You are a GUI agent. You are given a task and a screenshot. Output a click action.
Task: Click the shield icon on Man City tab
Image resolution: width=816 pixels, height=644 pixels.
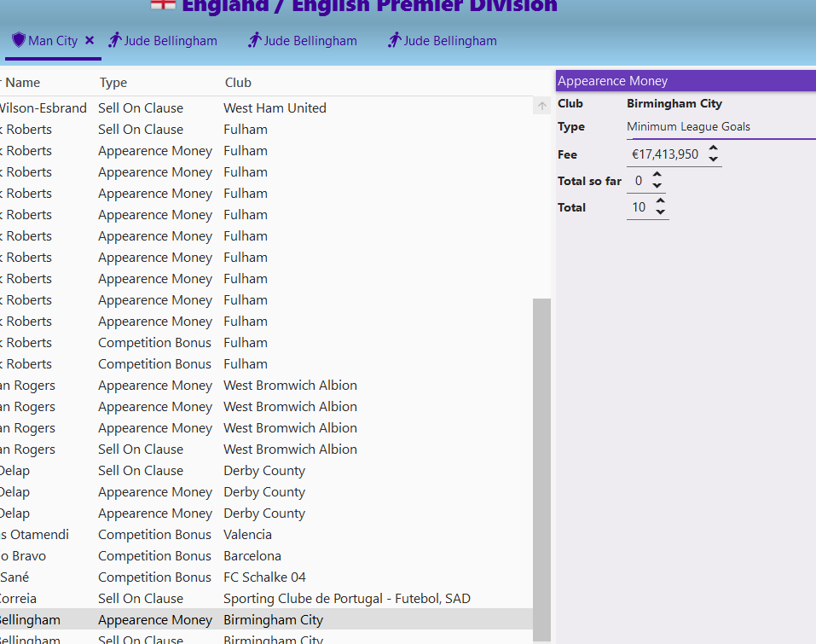pyautogui.click(x=18, y=40)
